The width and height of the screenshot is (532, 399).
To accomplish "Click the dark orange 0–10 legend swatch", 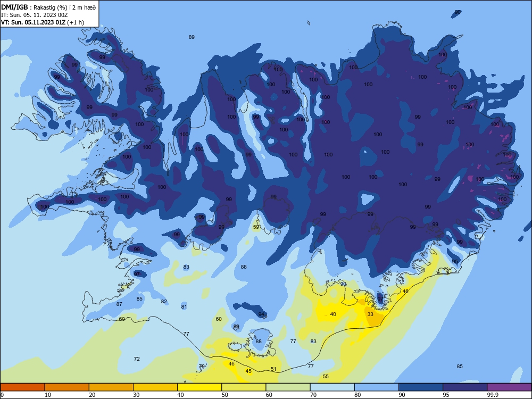I will [22, 387].
